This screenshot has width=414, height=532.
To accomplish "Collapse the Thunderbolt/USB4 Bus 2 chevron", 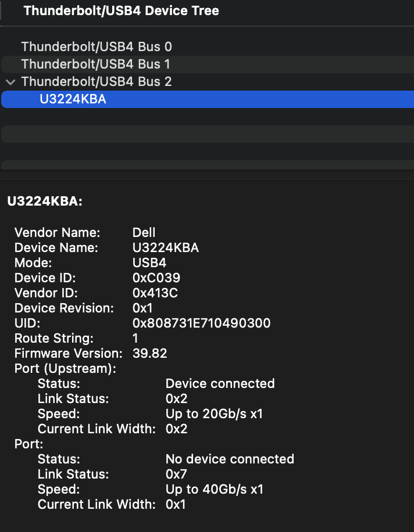I will pyautogui.click(x=10, y=82).
